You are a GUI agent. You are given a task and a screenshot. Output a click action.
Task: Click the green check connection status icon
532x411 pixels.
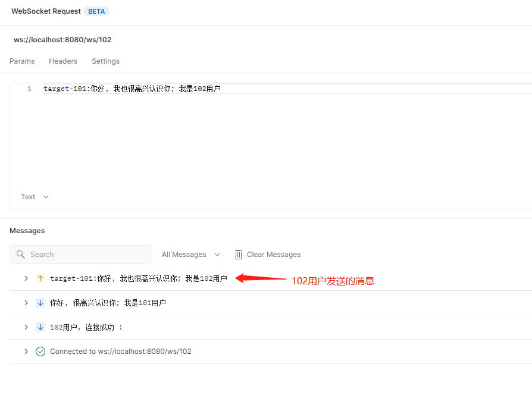pos(40,352)
